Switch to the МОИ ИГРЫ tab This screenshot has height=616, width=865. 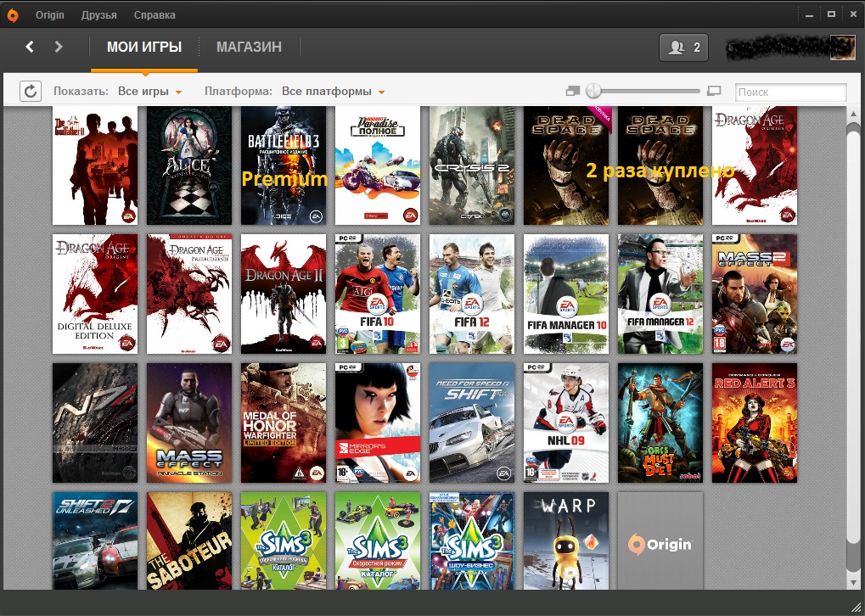pos(144,48)
